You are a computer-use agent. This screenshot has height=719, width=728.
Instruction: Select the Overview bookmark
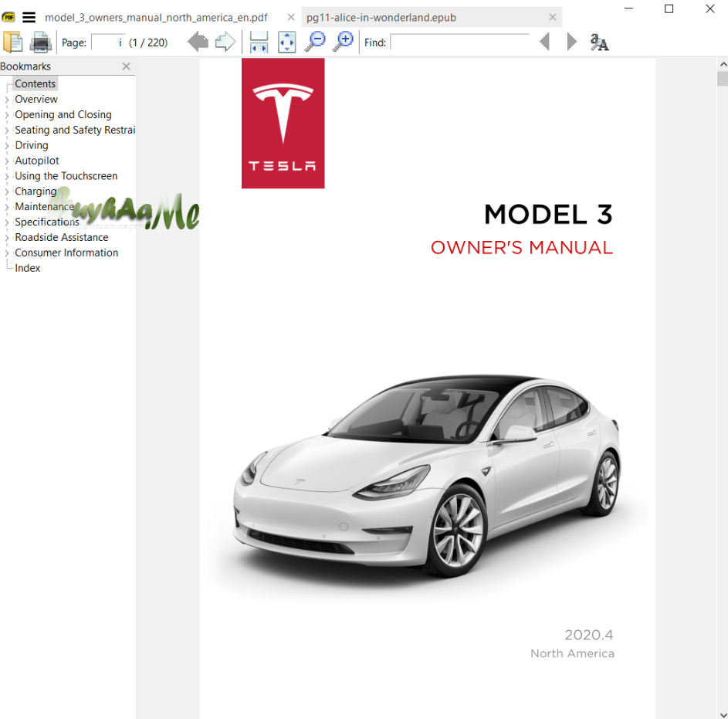click(x=36, y=99)
